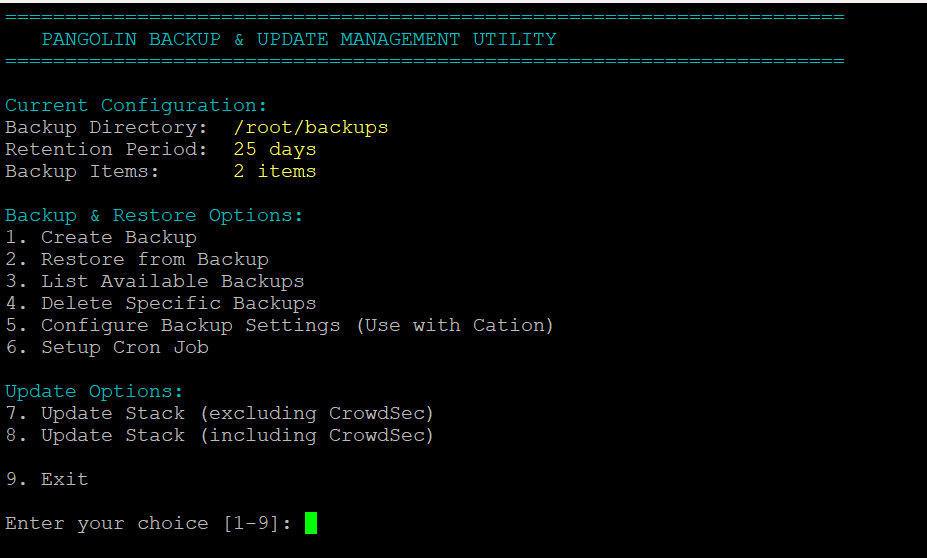
Task: Click the 'Backup & Restore Options:' heading
Action: click(154, 216)
